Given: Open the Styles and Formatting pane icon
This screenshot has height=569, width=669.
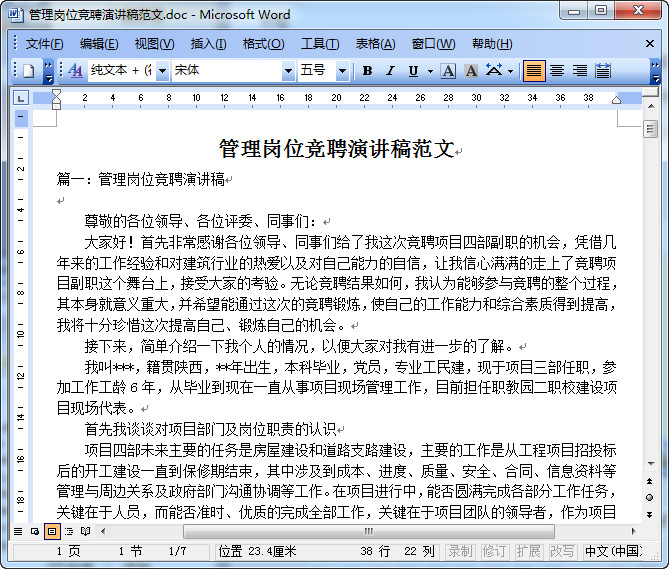Looking at the screenshot, I should (75, 71).
